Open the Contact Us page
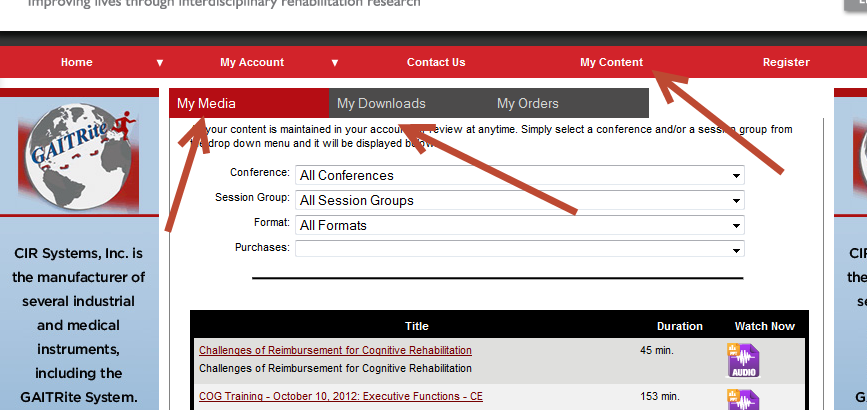 click(x=436, y=62)
